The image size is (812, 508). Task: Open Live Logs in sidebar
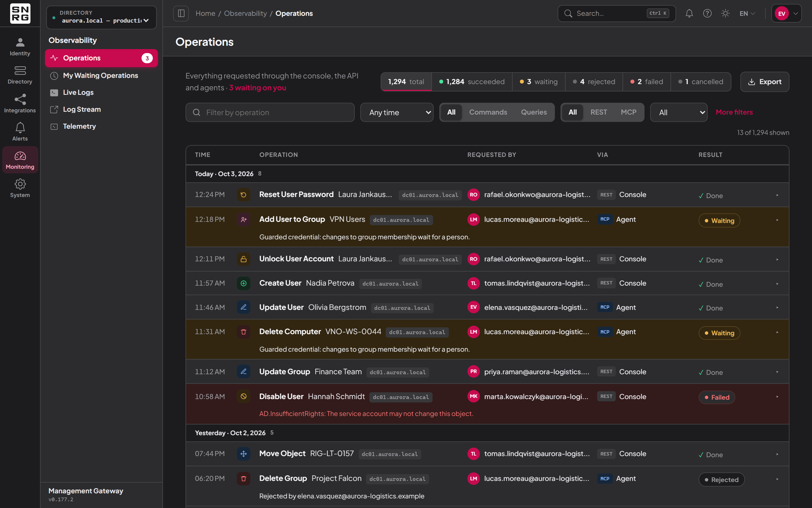click(101, 92)
